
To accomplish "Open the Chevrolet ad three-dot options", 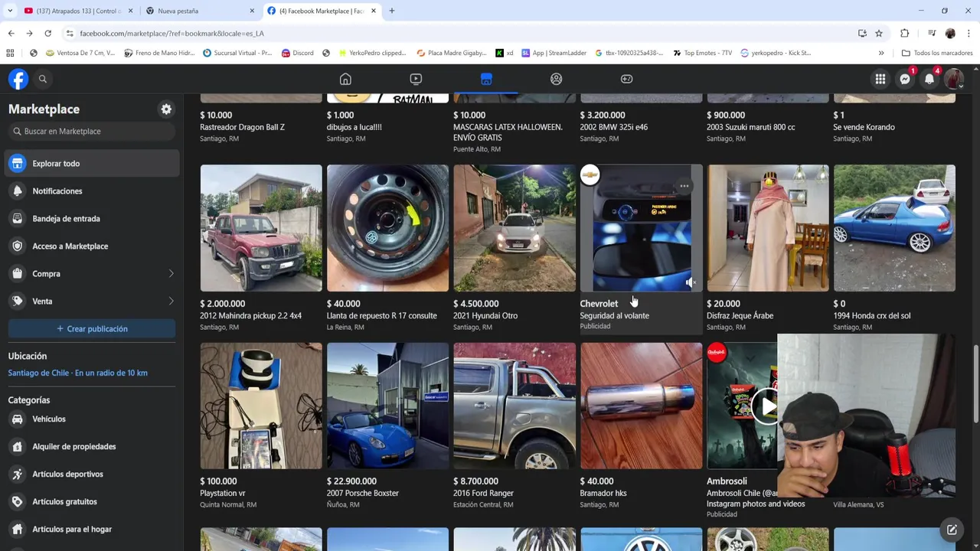I will [684, 186].
